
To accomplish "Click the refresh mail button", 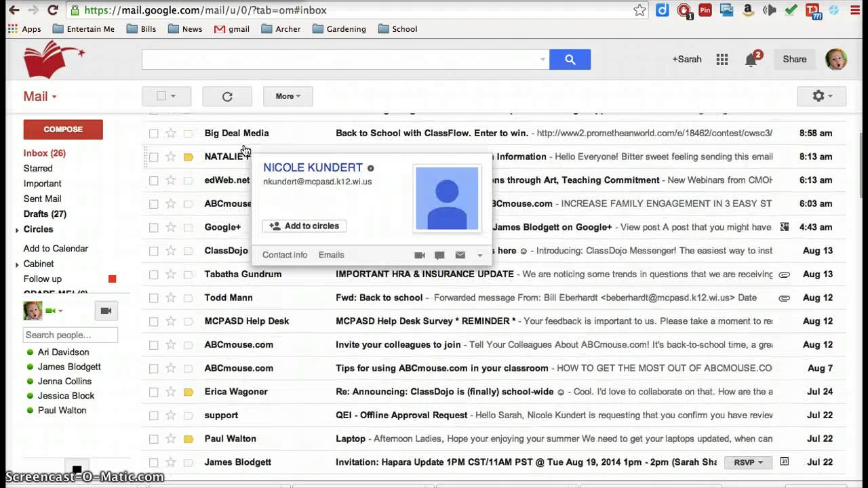I will click(x=227, y=96).
